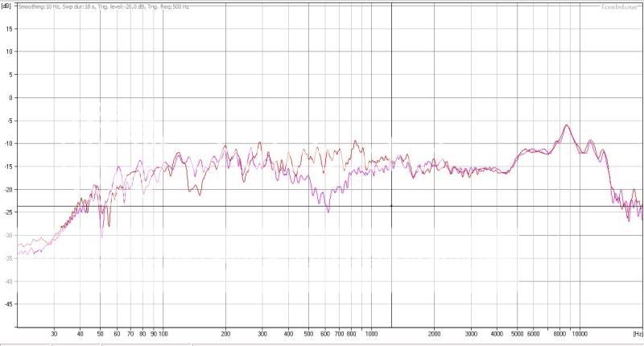Click the crosshair cursor intersection point

pyautogui.click(x=392, y=206)
